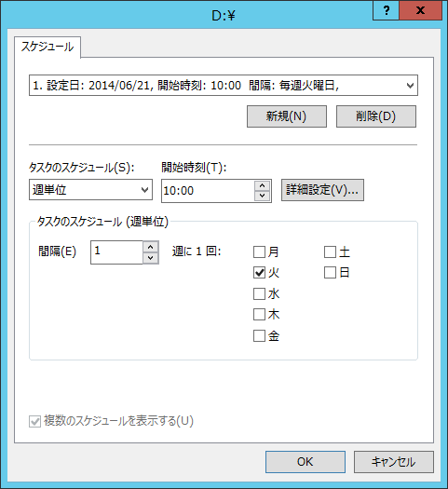The image size is (448, 489).
Task: Uncheck the 火 (Tuesday) checkbox
Action: click(x=259, y=273)
